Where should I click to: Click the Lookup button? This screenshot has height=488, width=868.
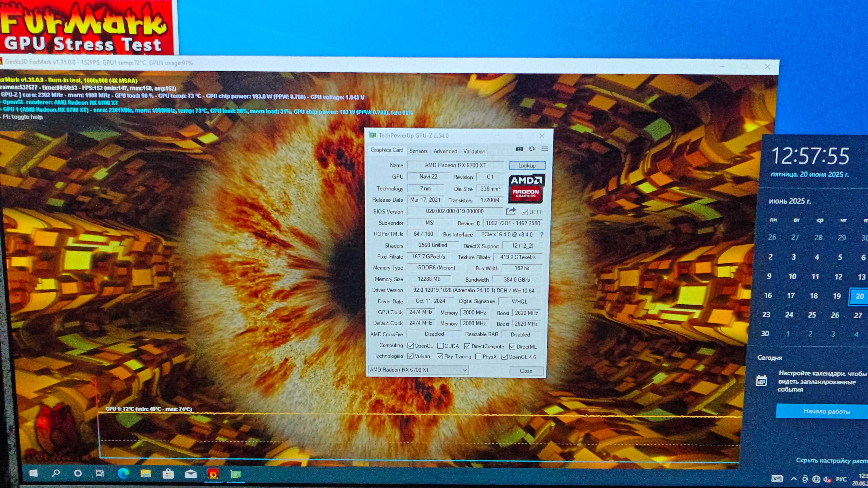(527, 165)
